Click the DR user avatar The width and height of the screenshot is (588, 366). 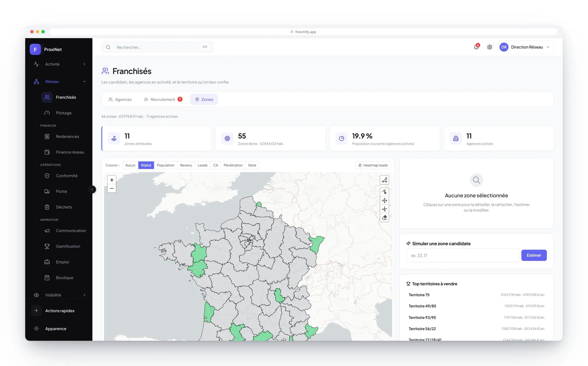pos(504,47)
